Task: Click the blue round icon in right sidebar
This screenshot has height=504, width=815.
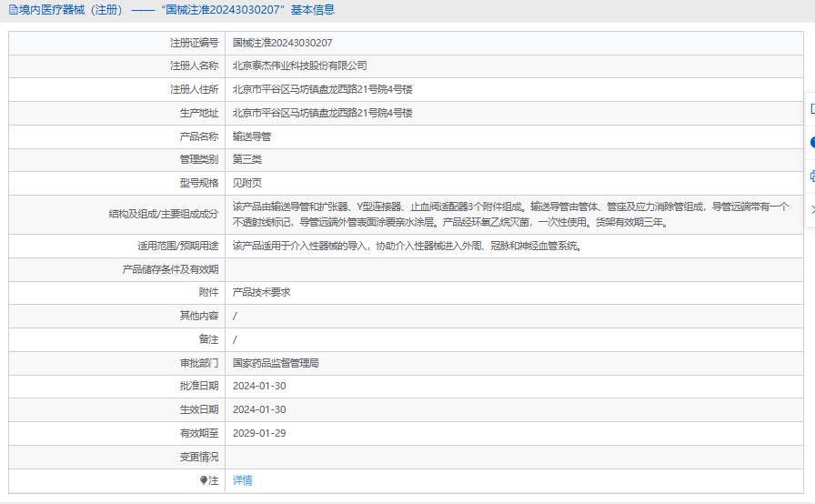Action: coord(812,142)
